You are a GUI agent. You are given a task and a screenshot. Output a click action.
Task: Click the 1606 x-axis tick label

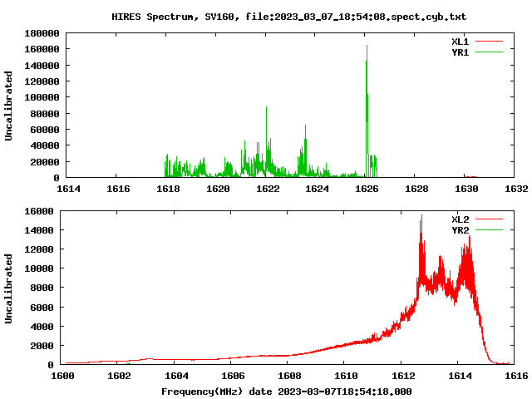pyautogui.click(x=233, y=376)
